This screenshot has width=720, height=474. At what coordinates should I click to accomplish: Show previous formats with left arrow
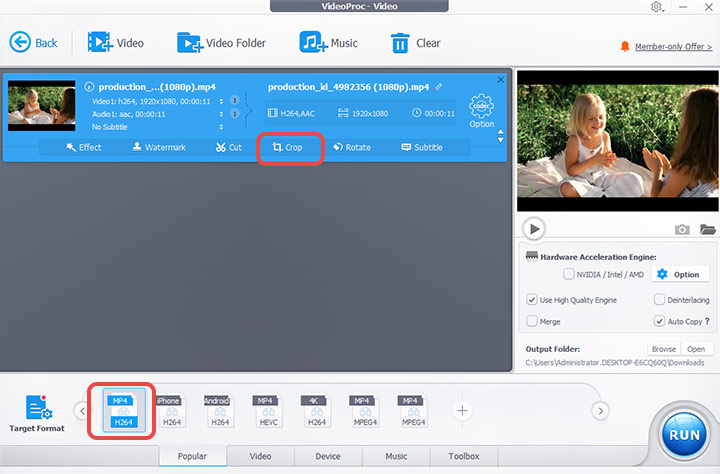(82, 411)
